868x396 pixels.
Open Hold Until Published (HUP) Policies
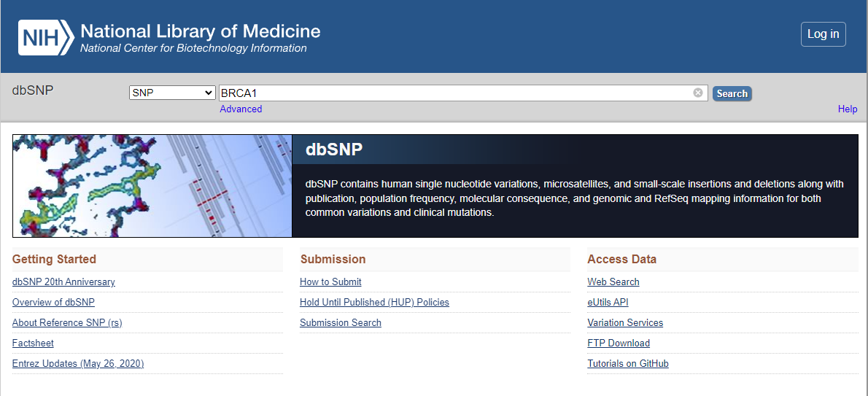[x=374, y=303]
